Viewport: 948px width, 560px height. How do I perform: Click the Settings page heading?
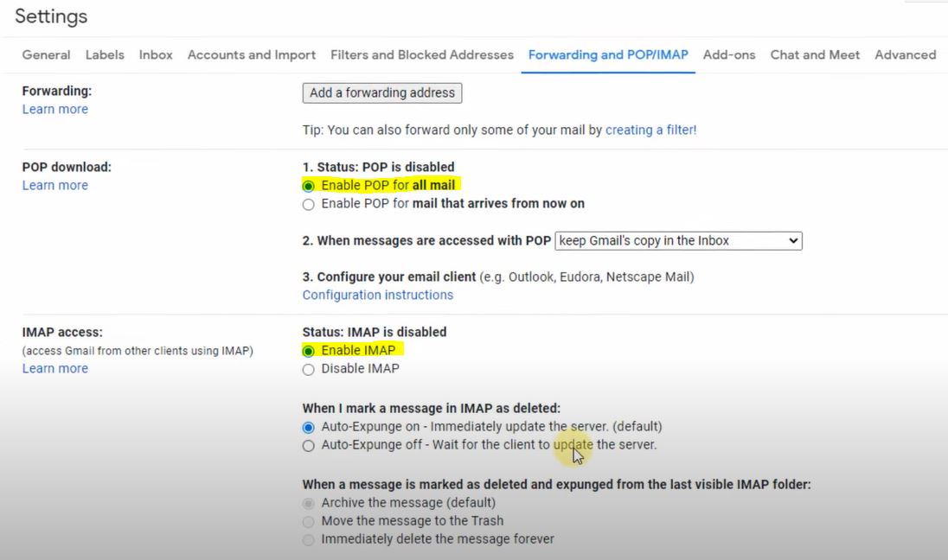click(51, 16)
